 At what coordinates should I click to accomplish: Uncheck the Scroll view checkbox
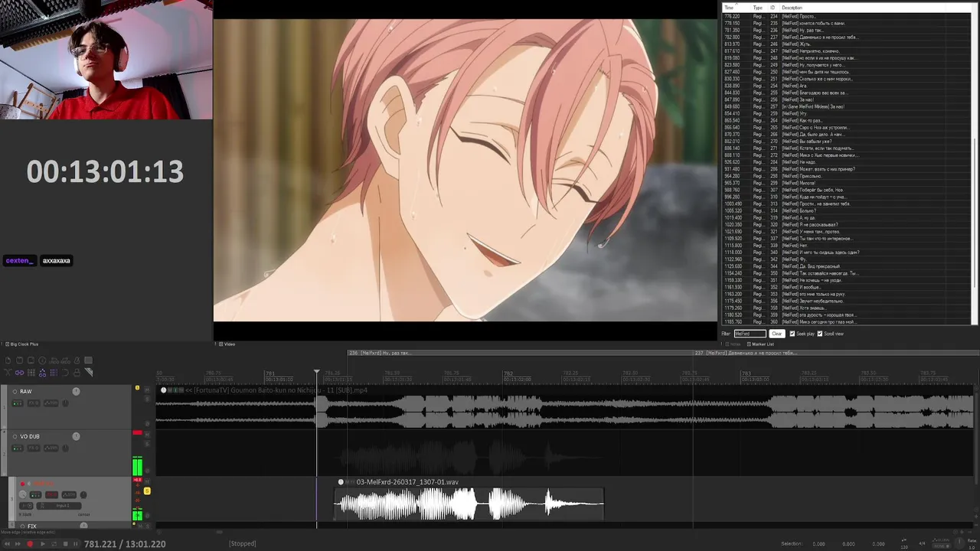tap(819, 334)
